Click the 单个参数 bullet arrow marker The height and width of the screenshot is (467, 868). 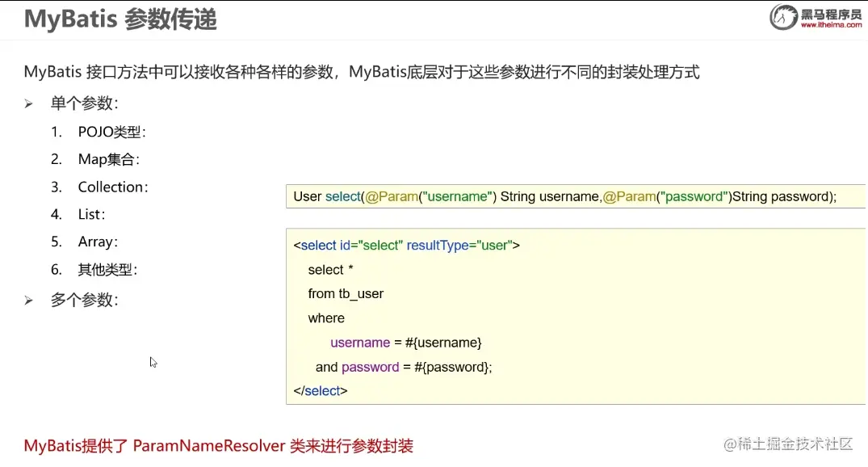pos(28,103)
